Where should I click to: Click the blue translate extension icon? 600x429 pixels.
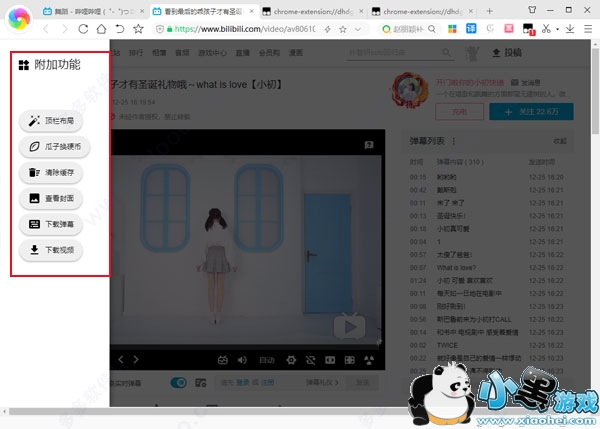coord(471,29)
